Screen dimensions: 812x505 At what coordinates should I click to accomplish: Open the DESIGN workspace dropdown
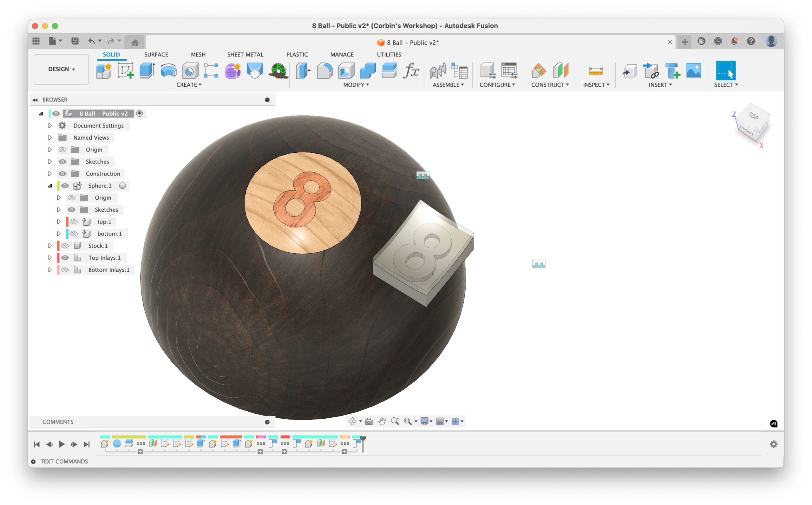pos(62,69)
